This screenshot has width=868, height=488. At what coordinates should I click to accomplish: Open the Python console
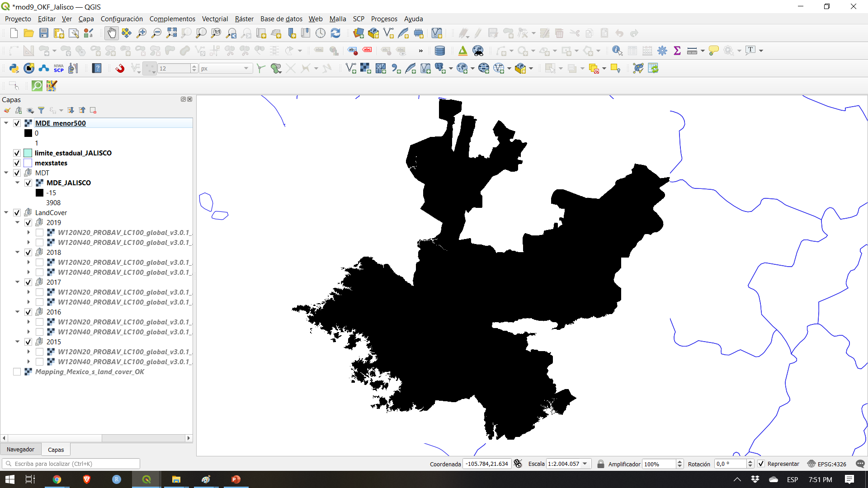coord(14,68)
